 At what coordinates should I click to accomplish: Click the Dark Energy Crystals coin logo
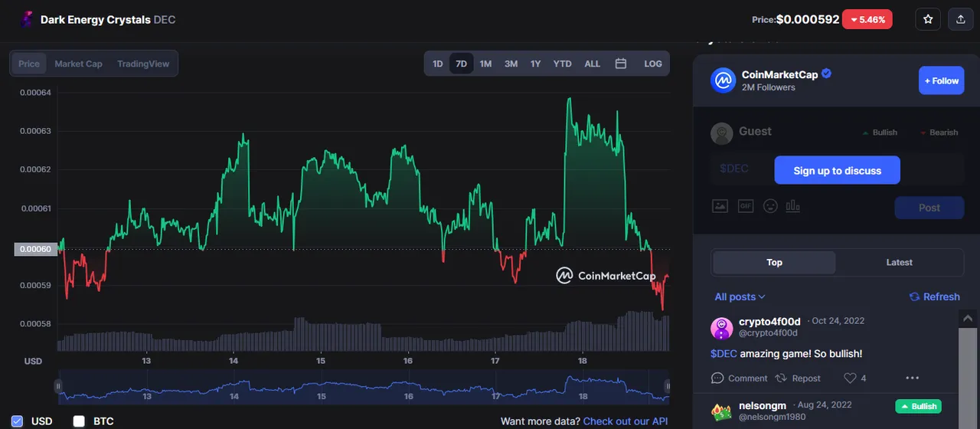[27, 20]
